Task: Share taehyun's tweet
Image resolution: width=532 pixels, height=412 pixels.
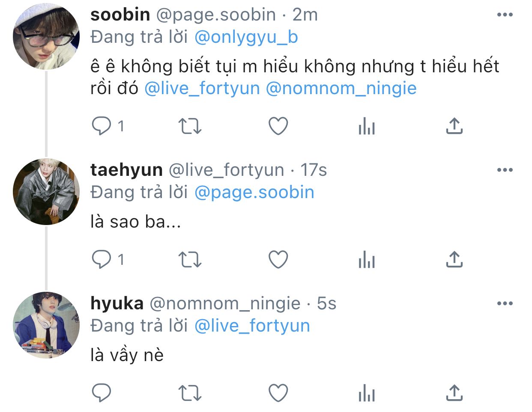Action: click(454, 259)
